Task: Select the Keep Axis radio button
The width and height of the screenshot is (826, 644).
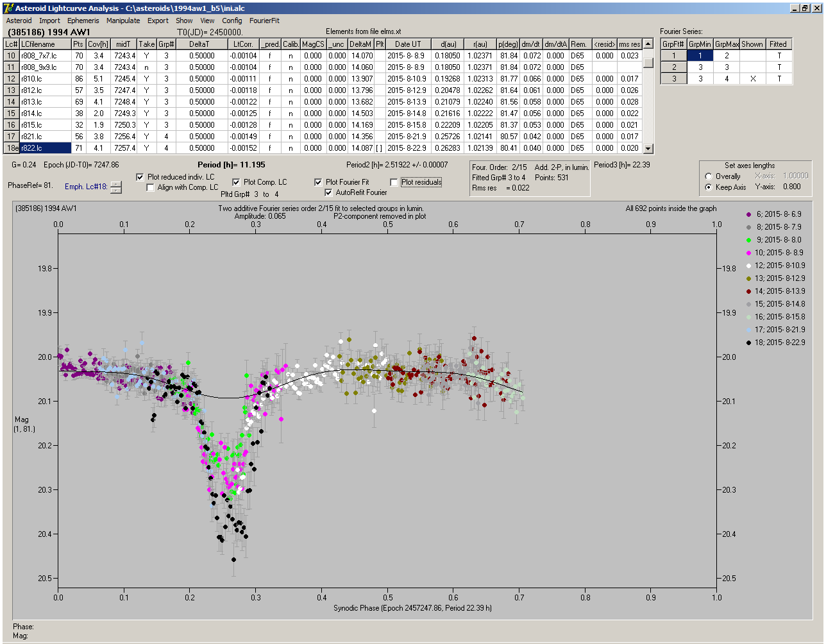Action: pyautogui.click(x=708, y=187)
